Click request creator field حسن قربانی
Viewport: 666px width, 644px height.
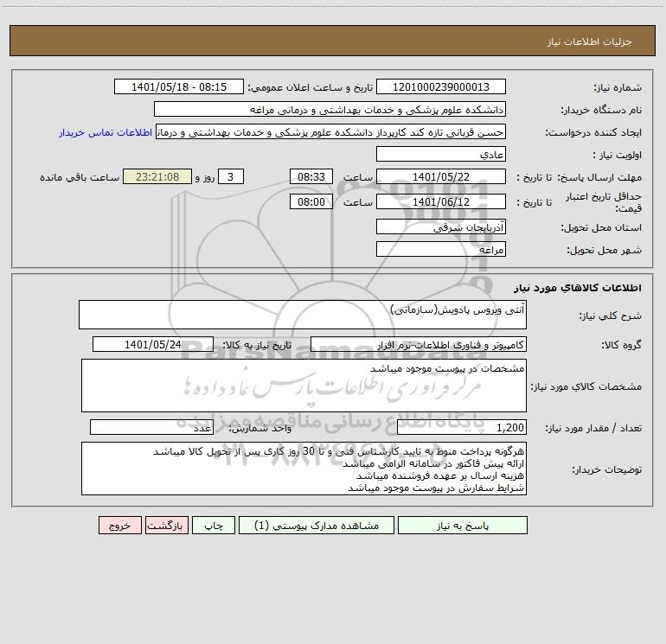click(330, 131)
